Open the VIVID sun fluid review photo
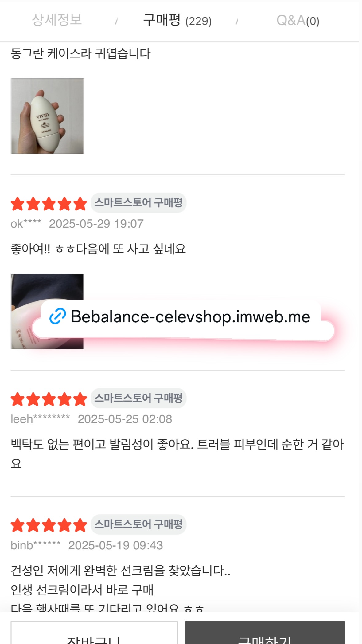Screen dimensions: 362x644 [x=47, y=116]
